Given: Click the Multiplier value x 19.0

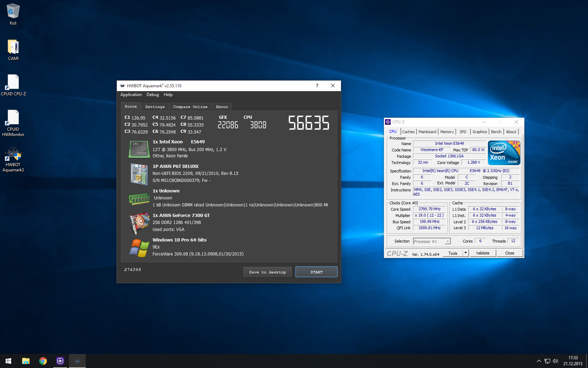Looking at the screenshot, I should click(429, 215).
